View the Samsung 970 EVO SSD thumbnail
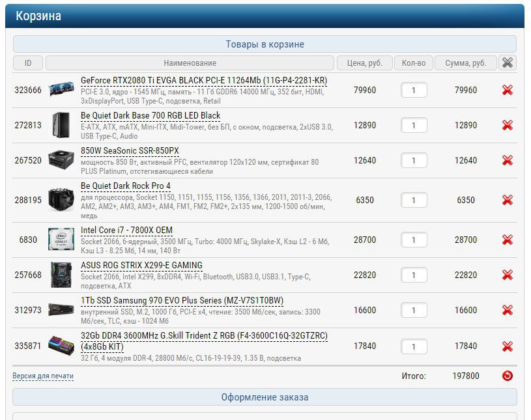 coord(61,310)
